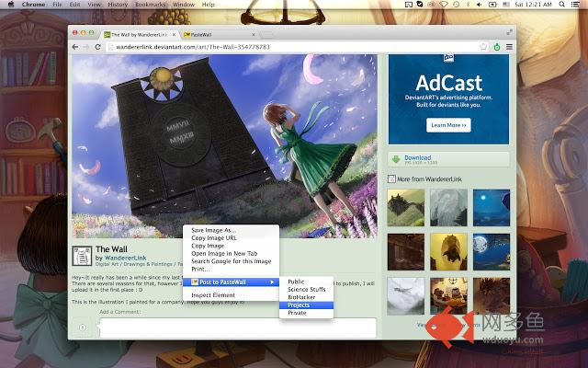Open the brown library interior thumbnail
This screenshot has width=588, height=368.
point(406,252)
